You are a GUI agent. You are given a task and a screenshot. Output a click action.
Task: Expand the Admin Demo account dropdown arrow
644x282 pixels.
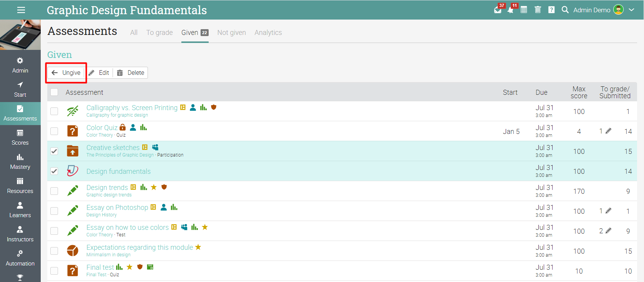tap(631, 10)
